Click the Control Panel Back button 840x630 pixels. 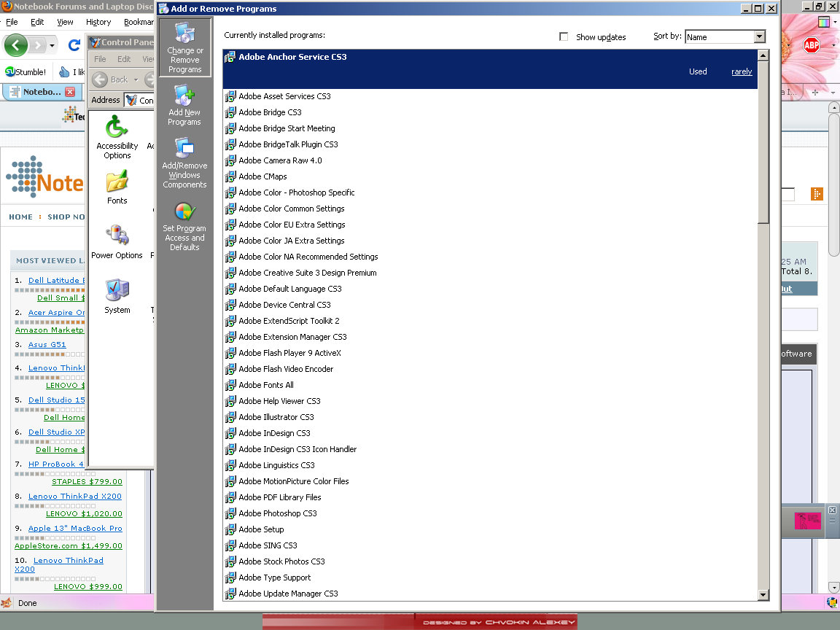pyautogui.click(x=110, y=79)
